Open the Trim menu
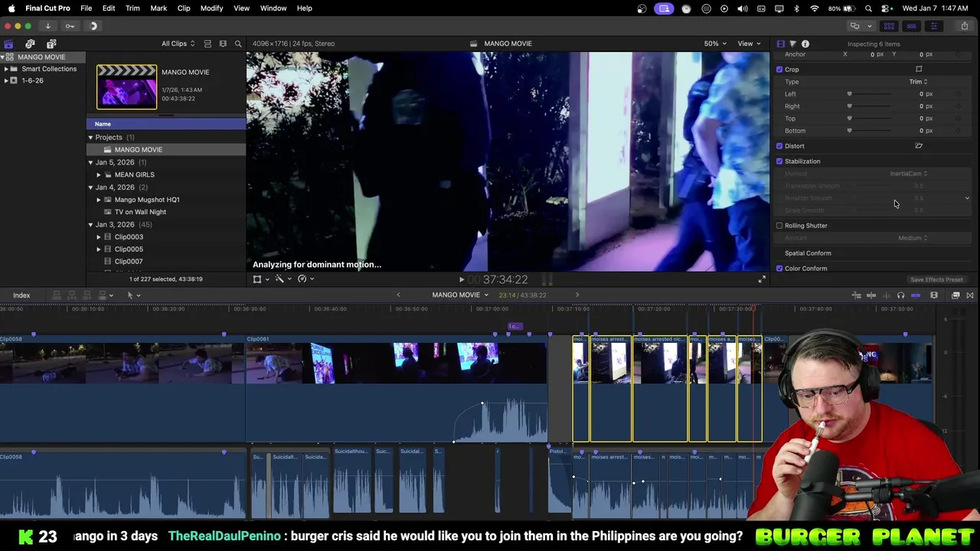Image resolution: width=980 pixels, height=551 pixels. tap(132, 8)
